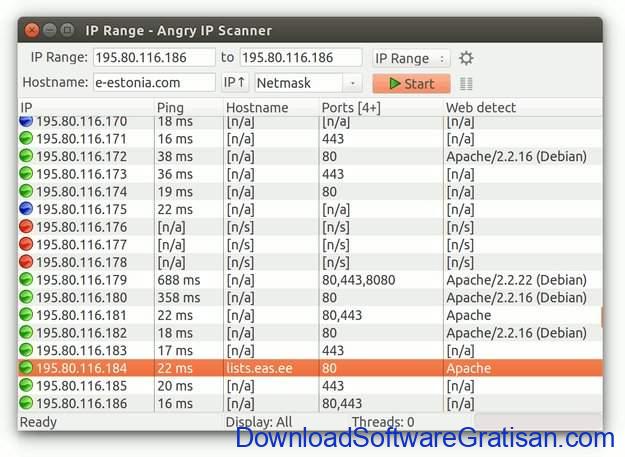Maximize the Angry IP Scanner window

coord(67,30)
